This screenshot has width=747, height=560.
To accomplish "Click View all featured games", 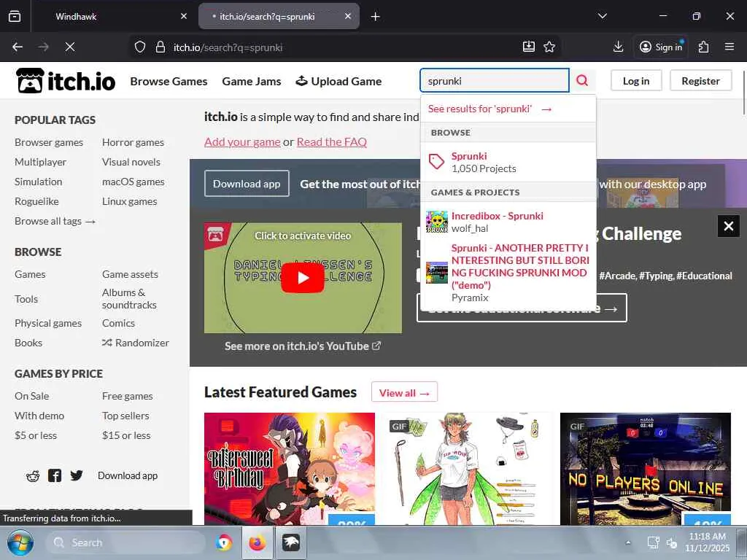I will [404, 392].
